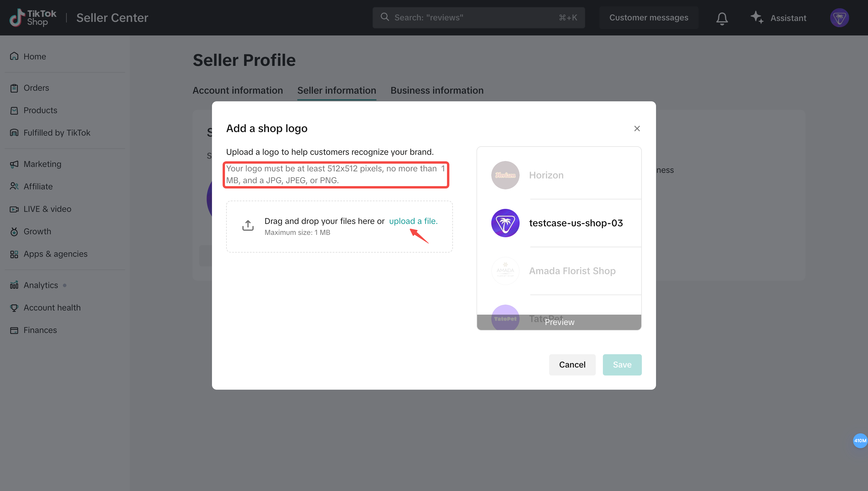The height and width of the screenshot is (491, 868).
Task: Click the upload tray icon
Action: click(248, 226)
